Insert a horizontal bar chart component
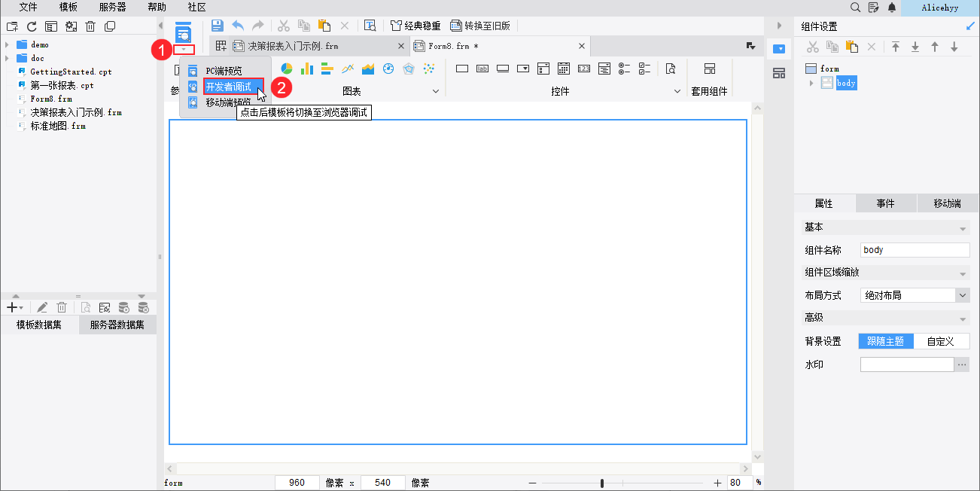This screenshot has height=491, width=980. (x=327, y=69)
